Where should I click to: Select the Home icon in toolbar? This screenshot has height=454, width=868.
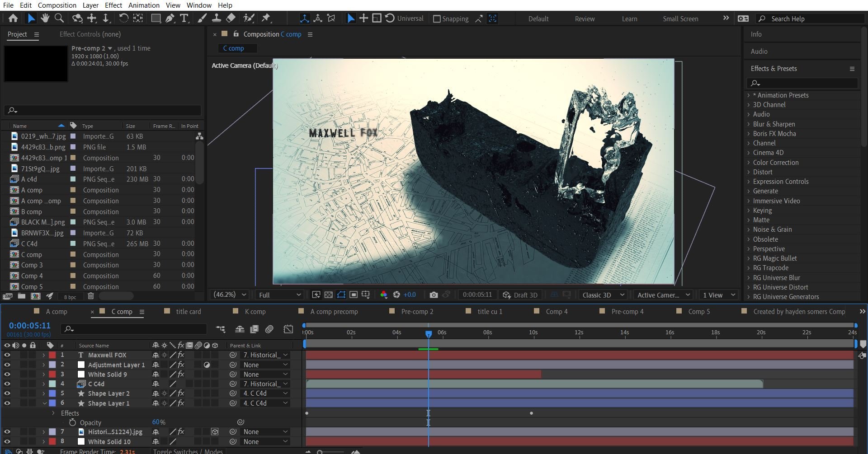tap(13, 19)
